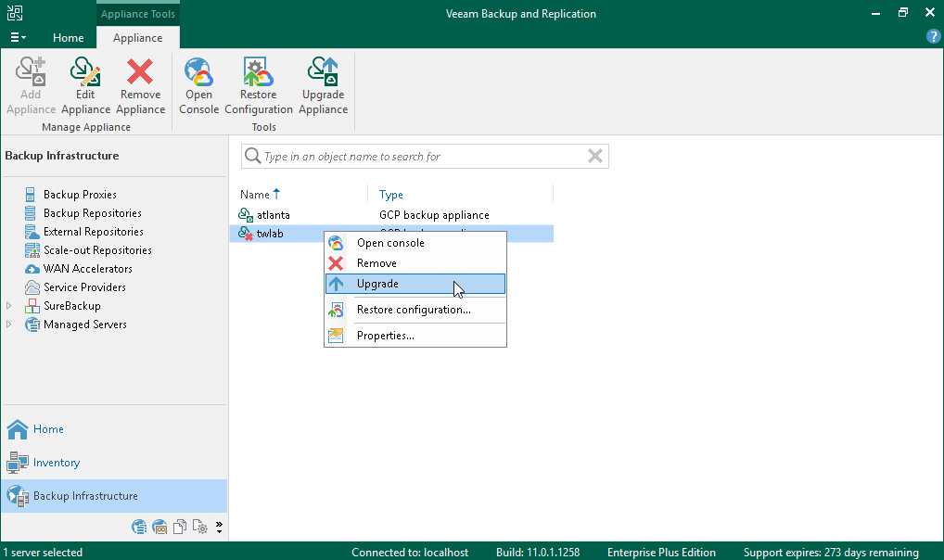Click GCP backup appliance type of atlanta
The height and width of the screenshot is (560, 944).
pos(434,215)
